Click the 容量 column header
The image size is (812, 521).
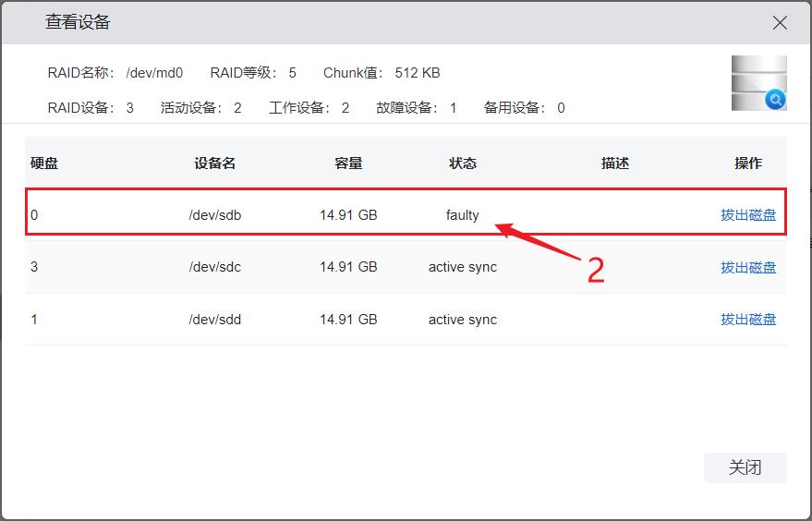(348, 164)
